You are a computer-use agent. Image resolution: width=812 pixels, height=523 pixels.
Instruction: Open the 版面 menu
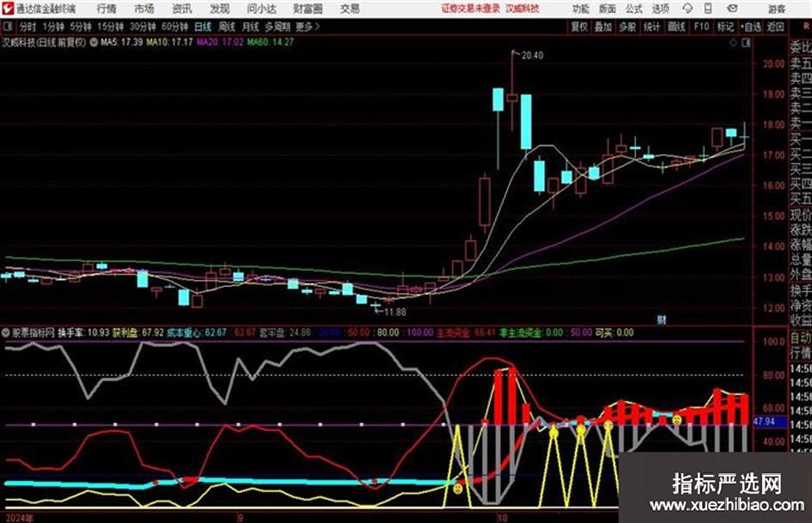coord(607,9)
